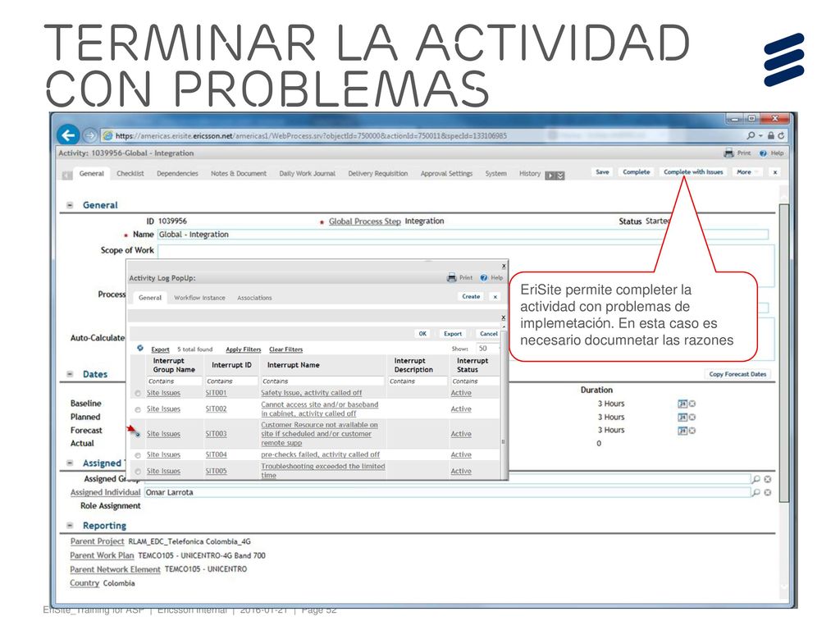Click the address bar refresh icon
Viewport: 840px width, 630px height.
click(x=781, y=135)
